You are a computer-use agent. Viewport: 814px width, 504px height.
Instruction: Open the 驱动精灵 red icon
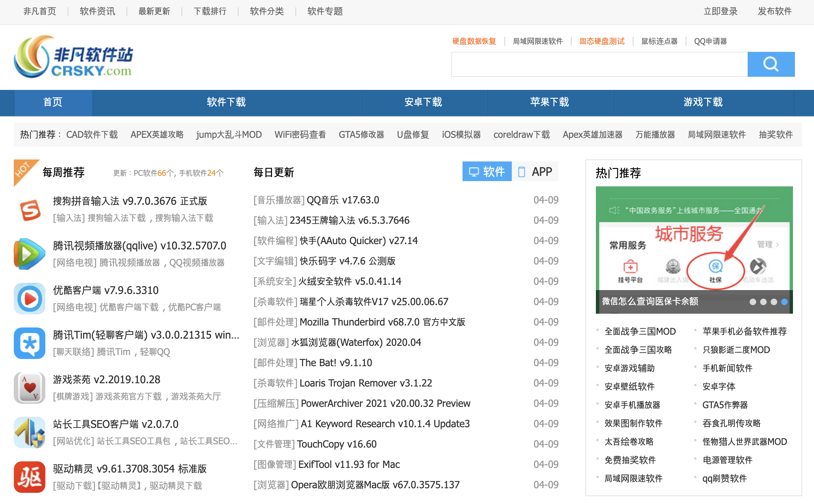30,477
